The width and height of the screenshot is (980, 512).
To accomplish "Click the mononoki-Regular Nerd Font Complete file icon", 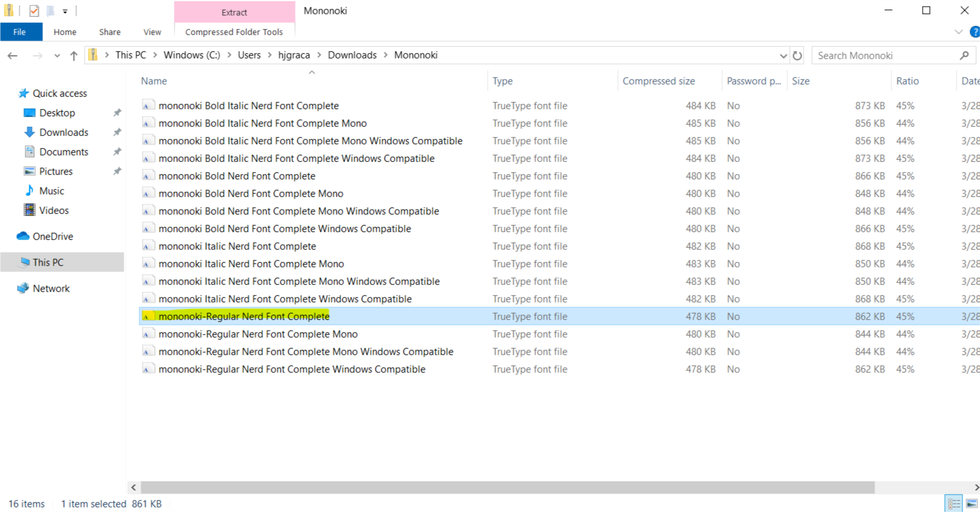I will point(148,316).
